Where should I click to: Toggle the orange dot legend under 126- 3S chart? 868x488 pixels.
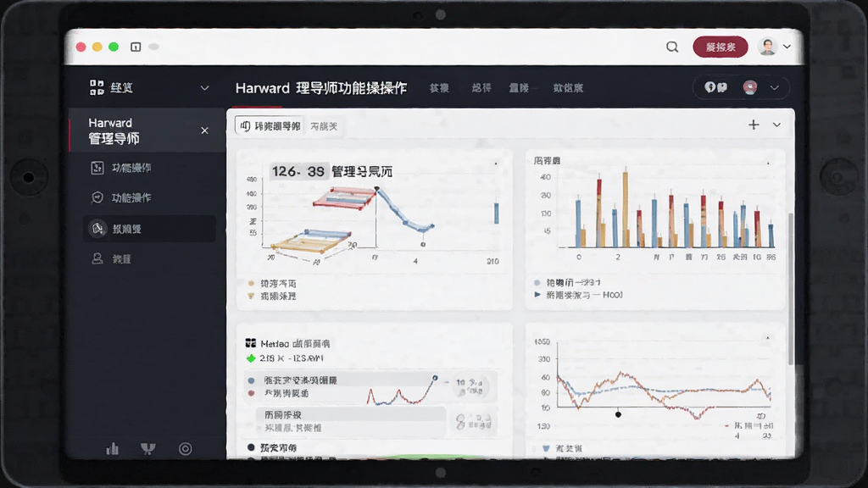point(251,283)
